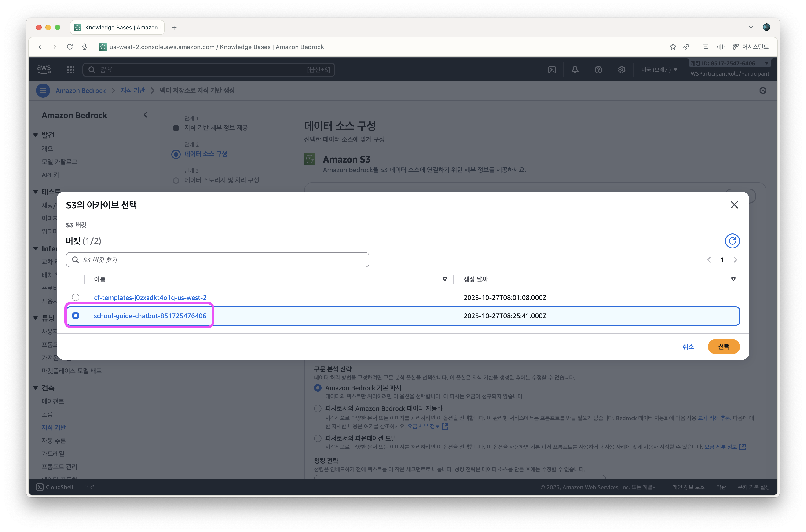This screenshot has width=806, height=532.
Task: Open 지식 기반 in the sidebar
Action: (x=54, y=427)
